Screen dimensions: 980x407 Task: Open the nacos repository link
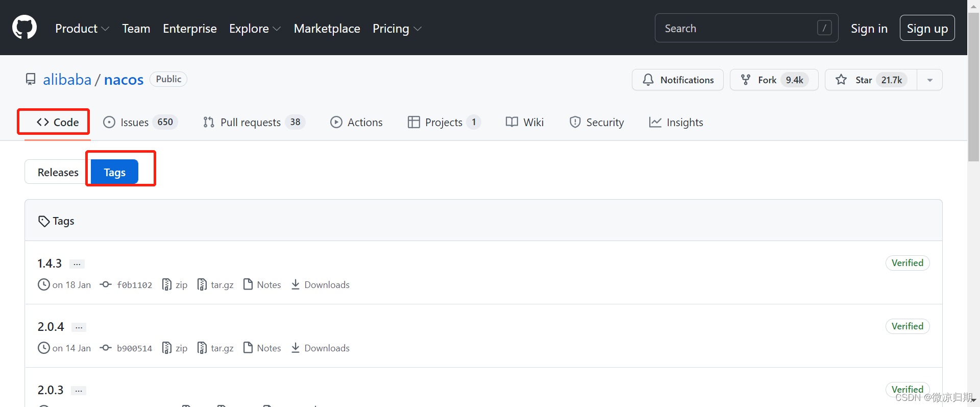click(x=124, y=80)
